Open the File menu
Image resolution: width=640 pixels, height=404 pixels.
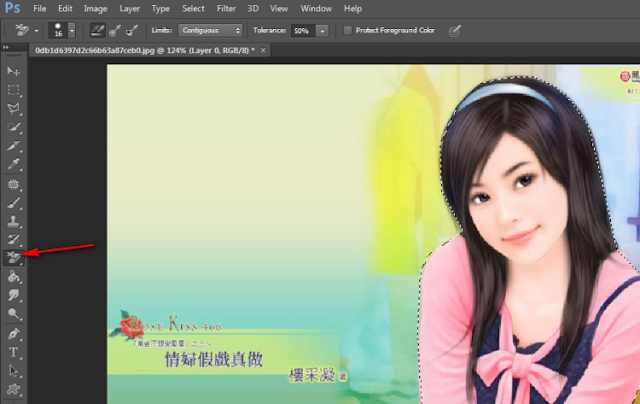point(40,8)
